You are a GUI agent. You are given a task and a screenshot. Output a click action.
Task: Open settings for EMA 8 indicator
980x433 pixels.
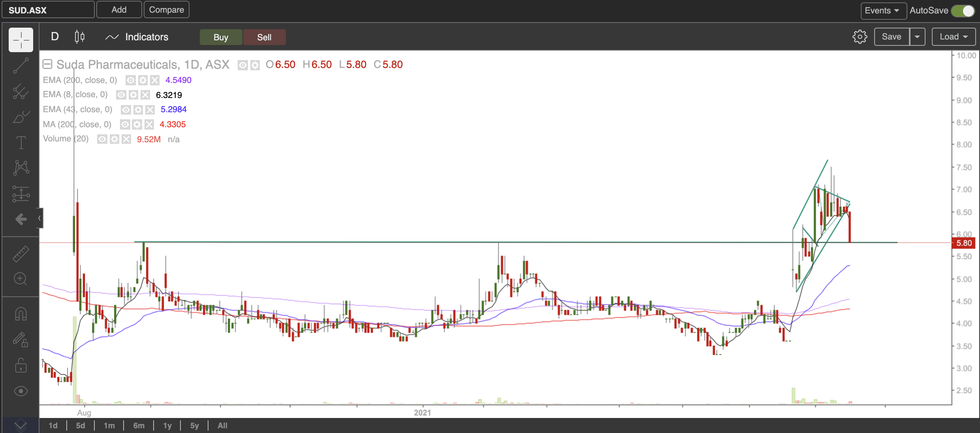tap(133, 95)
